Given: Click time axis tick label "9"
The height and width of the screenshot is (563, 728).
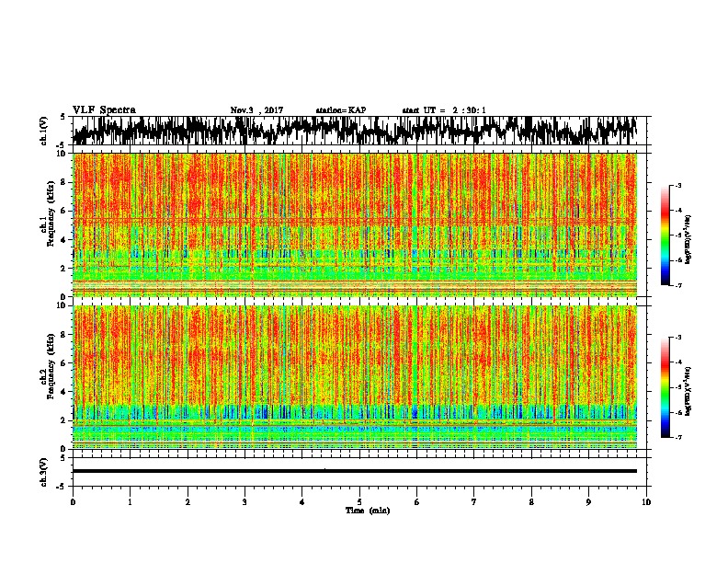Looking at the screenshot, I should [x=588, y=502].
